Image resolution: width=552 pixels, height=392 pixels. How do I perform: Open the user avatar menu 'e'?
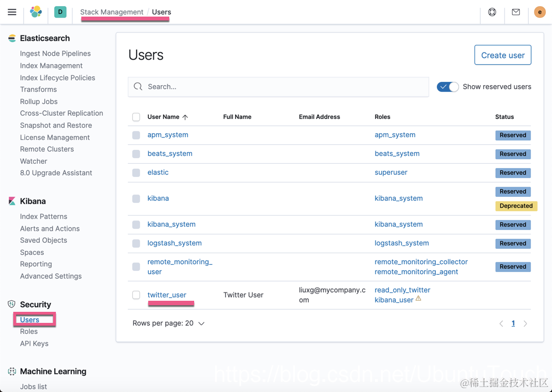coord(540,12)
